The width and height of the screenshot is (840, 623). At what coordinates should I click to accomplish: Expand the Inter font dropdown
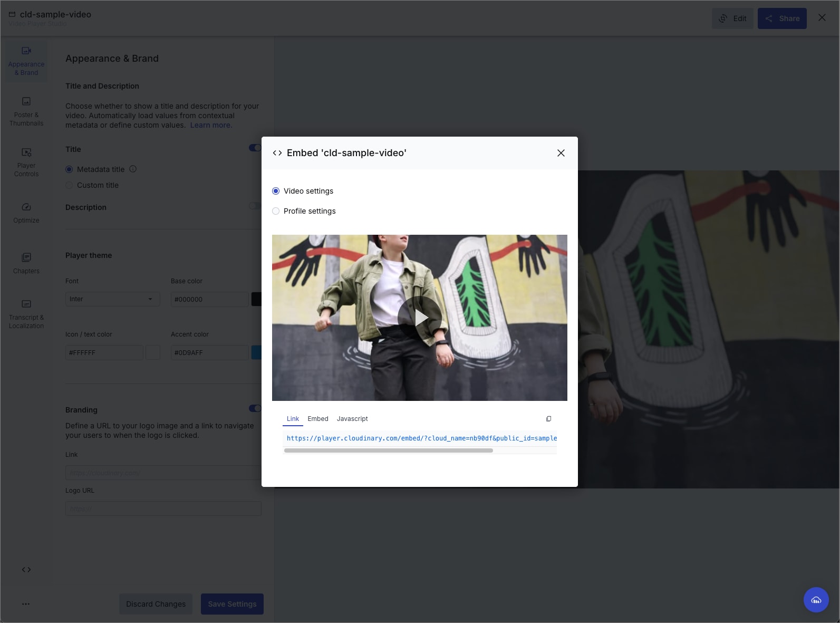pos(112,299)
